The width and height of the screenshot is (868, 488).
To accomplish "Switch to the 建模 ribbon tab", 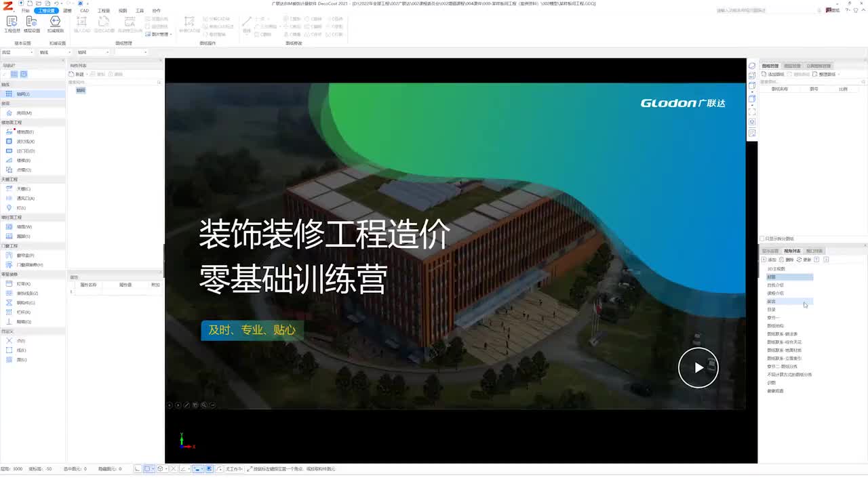I will (67, 11).
